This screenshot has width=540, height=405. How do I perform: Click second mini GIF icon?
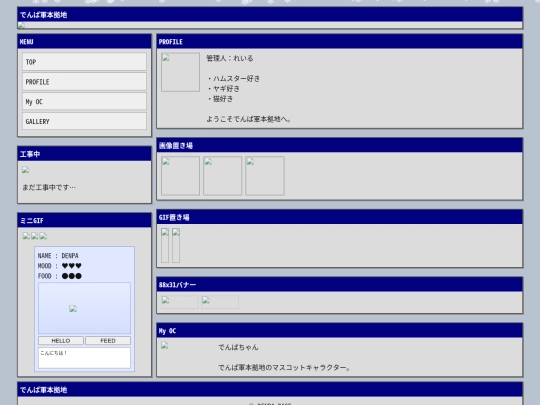[34, 236]
